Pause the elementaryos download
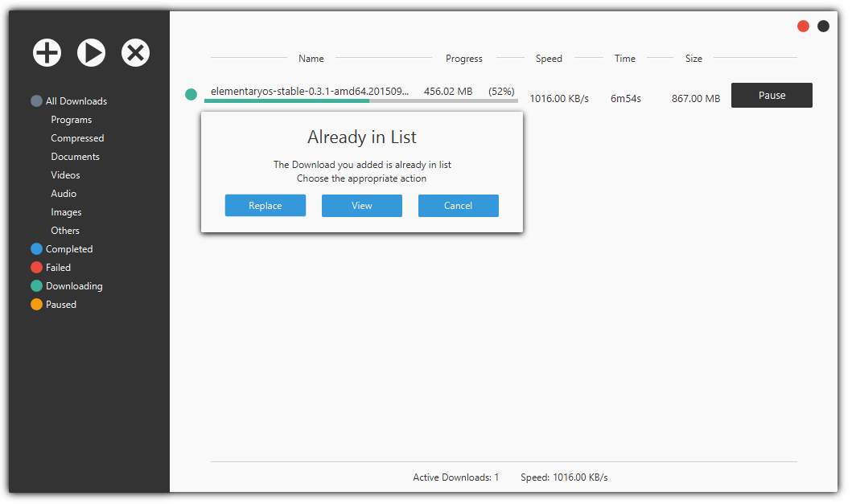The image size is (852, 504). [771, 95]
